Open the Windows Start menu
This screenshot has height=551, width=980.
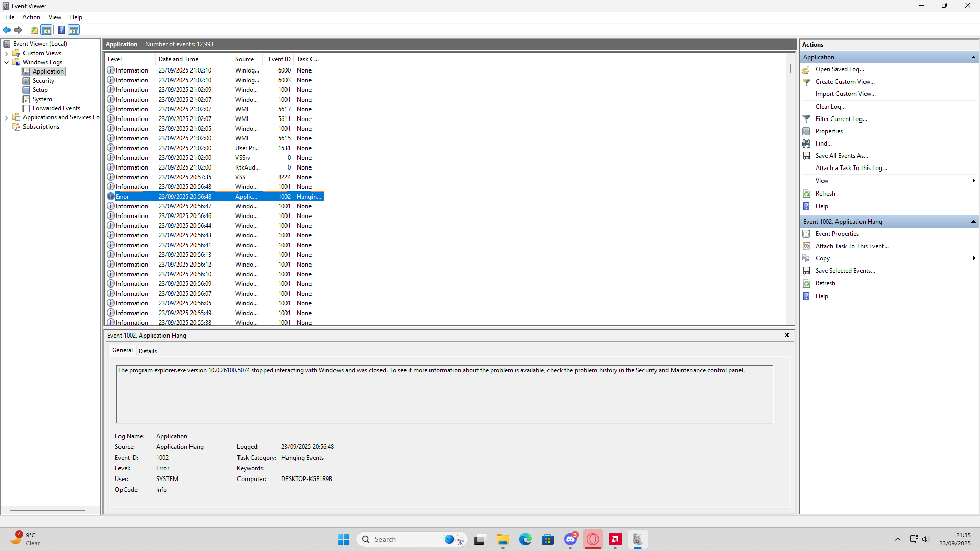point(343,539)
